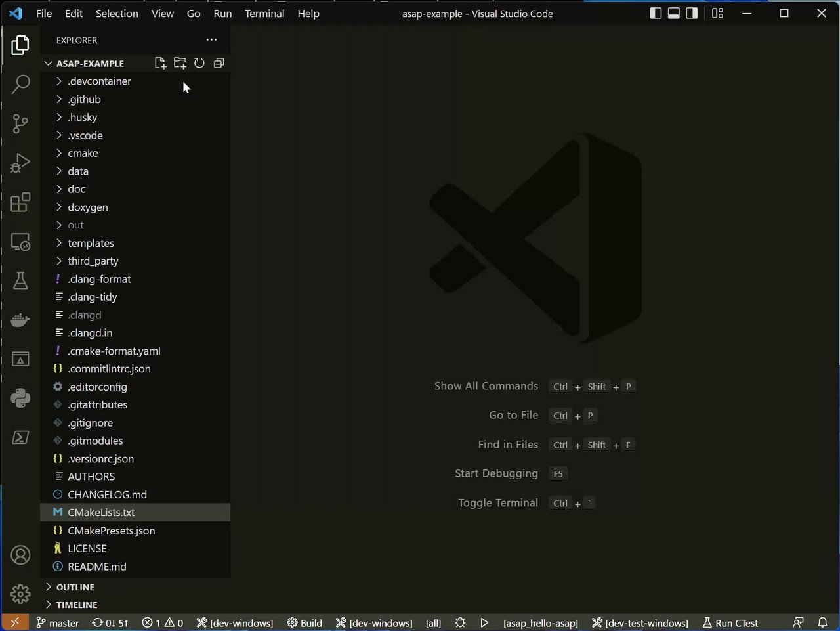Click the New Folder icon in Explorer
Image resolution: width=840 pixels, height=631 pixels.
(x=180, y=63)
